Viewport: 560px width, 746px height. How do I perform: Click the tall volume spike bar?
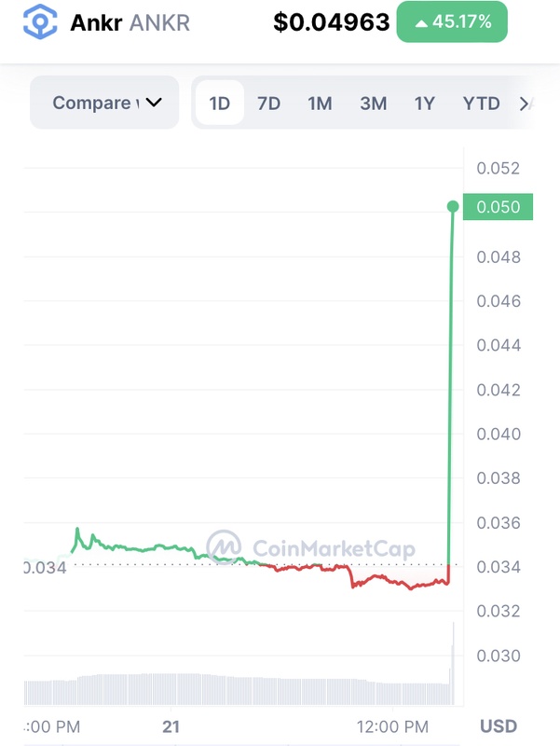(x=453, y=662)
